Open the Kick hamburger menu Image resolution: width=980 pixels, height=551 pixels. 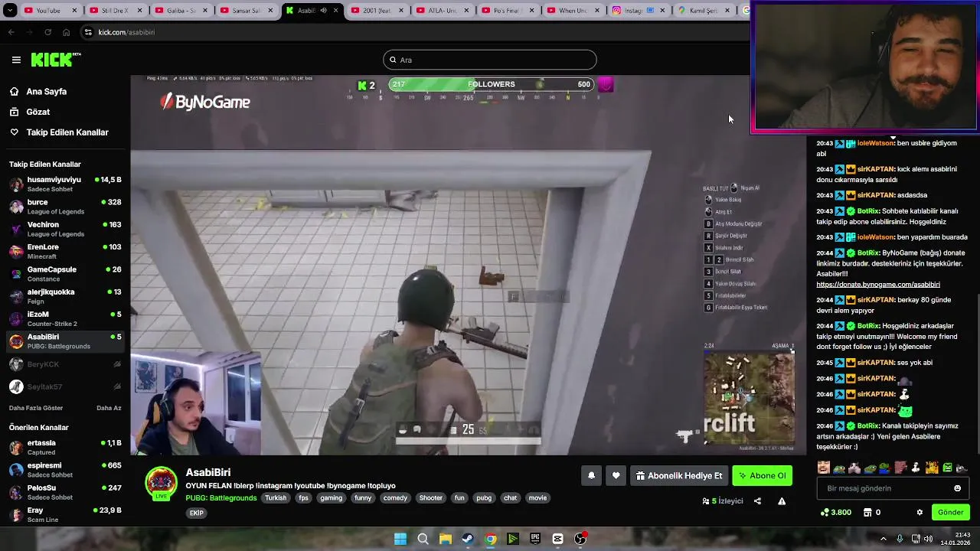pos(16,60)
